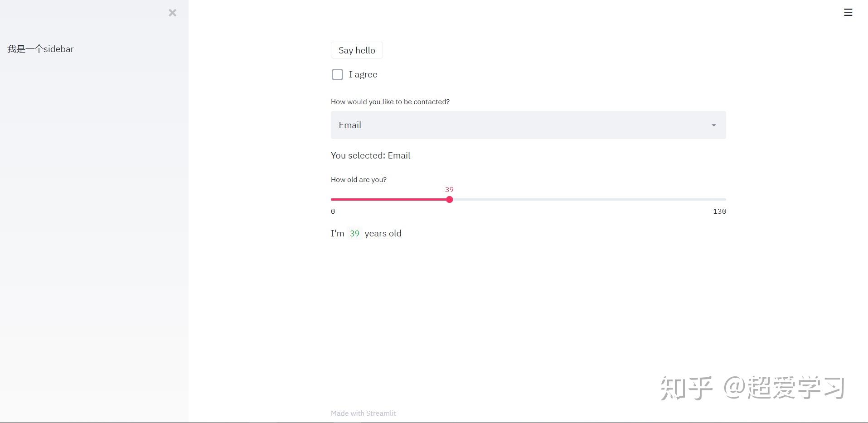Click the 知乎 watermark text

point(686,388)
